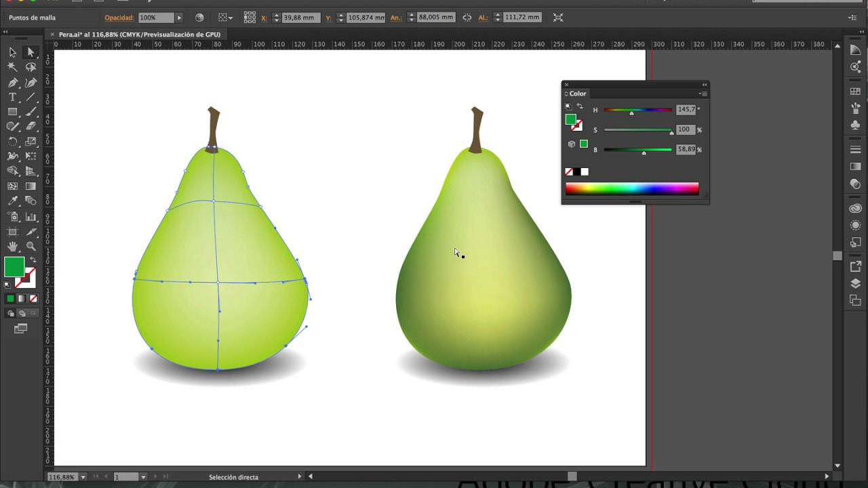
Task: Open the Opacidad settings link
Action: coord(119,18)
